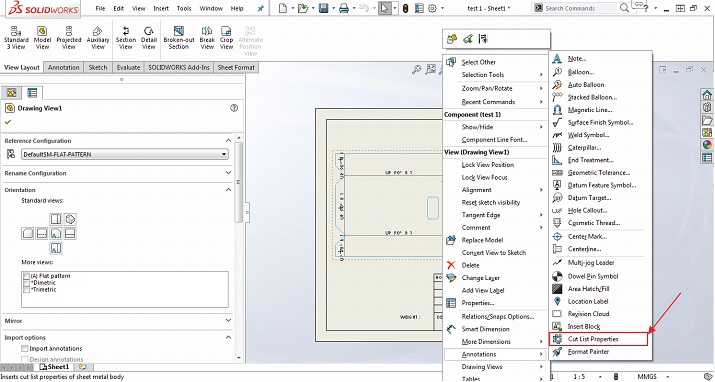
Task: Open the help icon for Drawing View1
Action: [234, 108]
